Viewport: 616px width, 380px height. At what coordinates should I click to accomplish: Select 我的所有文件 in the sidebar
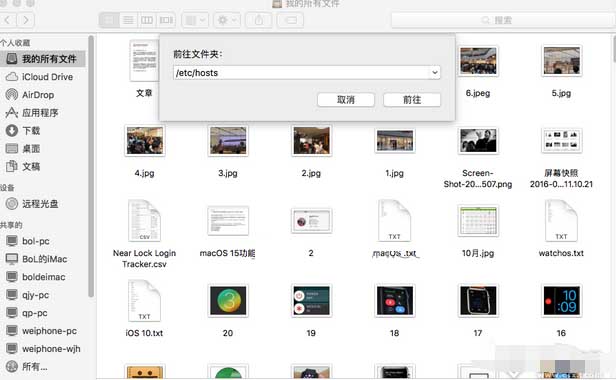tap(42, 59)
